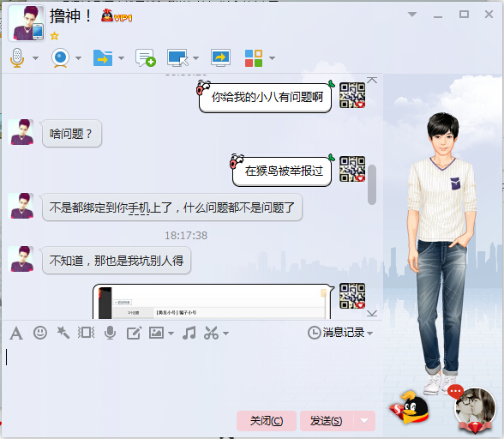Viewport: 504px width, 439px height.
Task: Click the contact name 撸神！
Action: pos(70,15)
